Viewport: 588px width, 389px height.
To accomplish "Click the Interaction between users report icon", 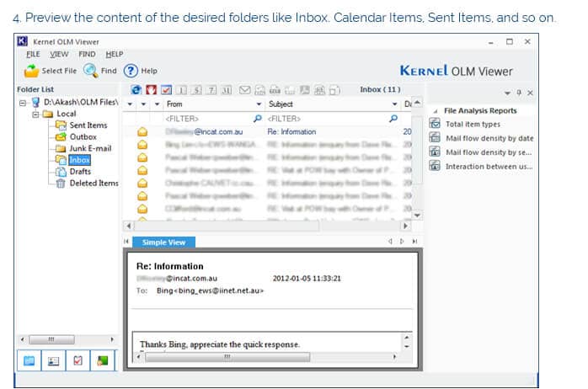I will (x=435, y=165).
